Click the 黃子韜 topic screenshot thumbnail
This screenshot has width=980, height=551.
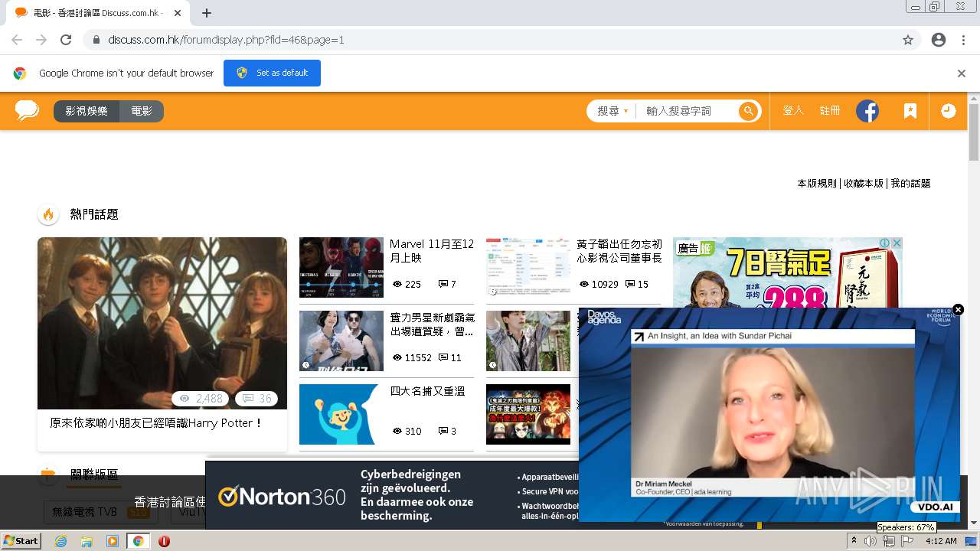528,267
